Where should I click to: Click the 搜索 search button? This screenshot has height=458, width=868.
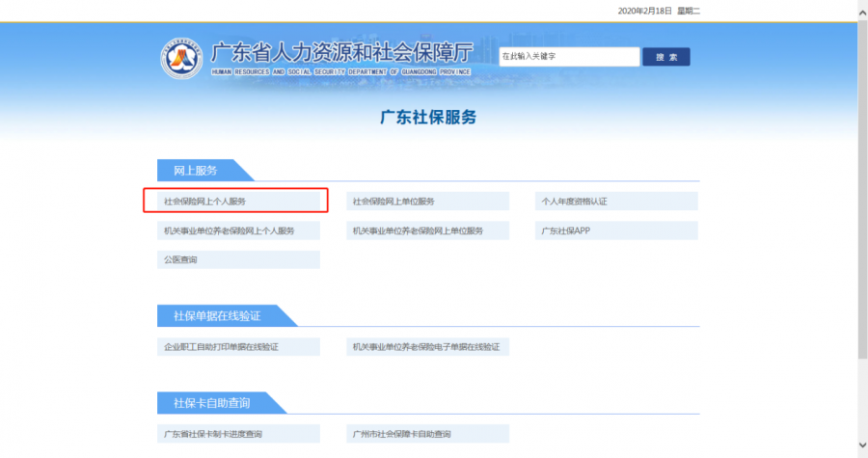665,57
